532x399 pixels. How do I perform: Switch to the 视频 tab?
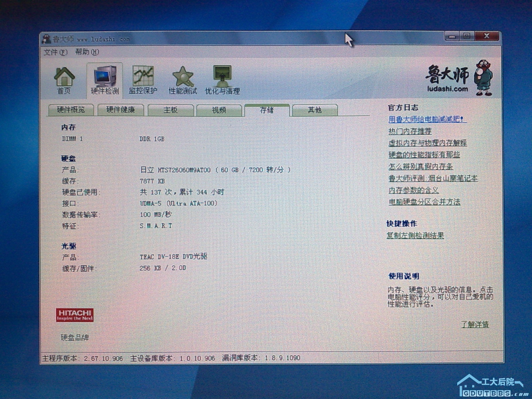point(219,110)
